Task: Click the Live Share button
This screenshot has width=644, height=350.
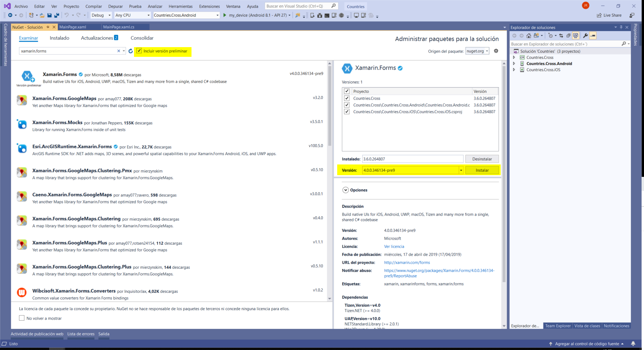Action: pyautogui.click(x=609, y=15)
